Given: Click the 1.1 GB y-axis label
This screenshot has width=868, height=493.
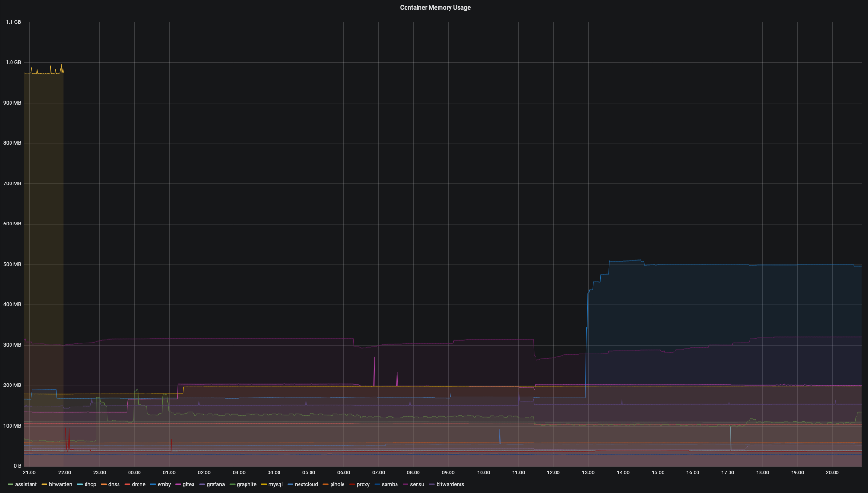Looking at the screenshot, I should [13, 22].
